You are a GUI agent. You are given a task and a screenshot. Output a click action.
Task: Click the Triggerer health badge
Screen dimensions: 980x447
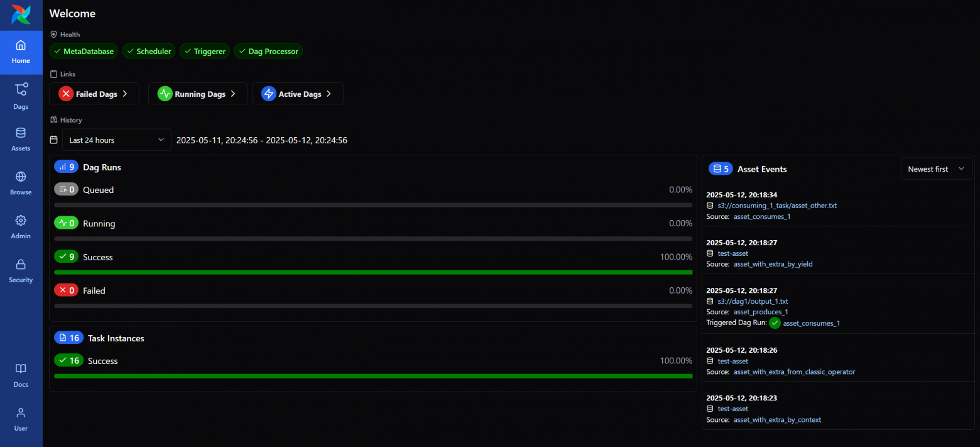(205, 52)
